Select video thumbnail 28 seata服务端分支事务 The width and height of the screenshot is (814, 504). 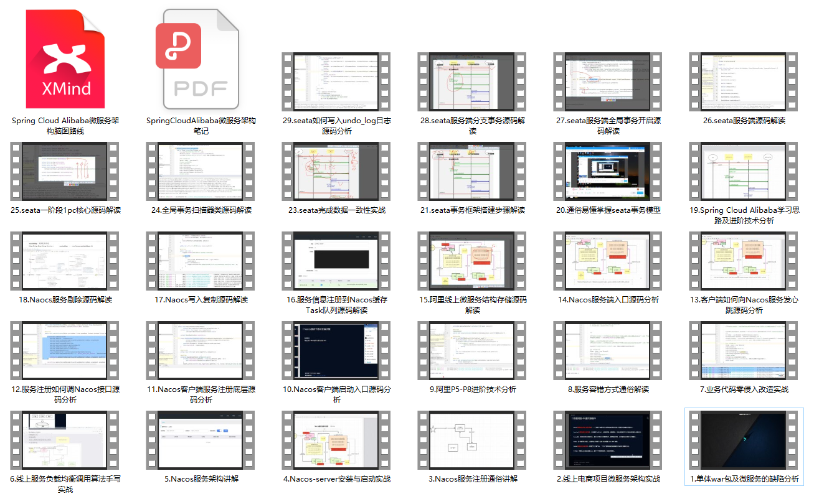tap(473, 82)
